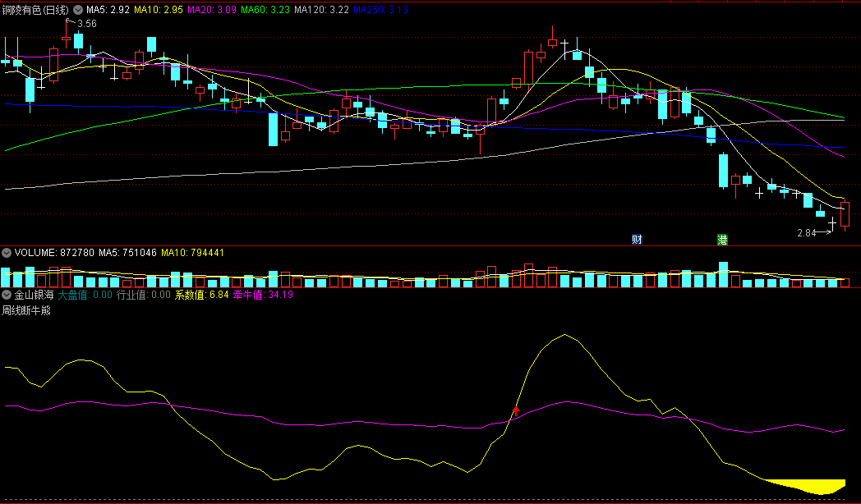Click the 2.84 low price label
Image resolution: width=861 pixels, height=504 pixels.
(x=807, y=233)
